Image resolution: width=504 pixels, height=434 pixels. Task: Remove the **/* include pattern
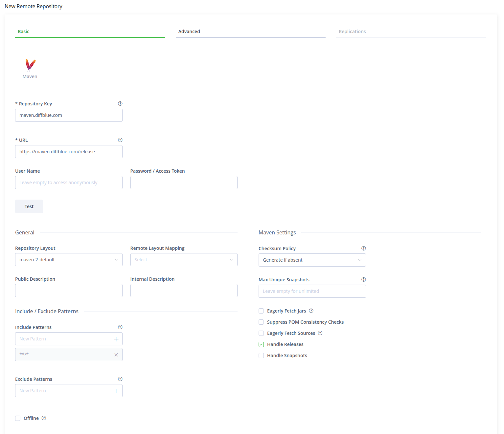[116, 355]
